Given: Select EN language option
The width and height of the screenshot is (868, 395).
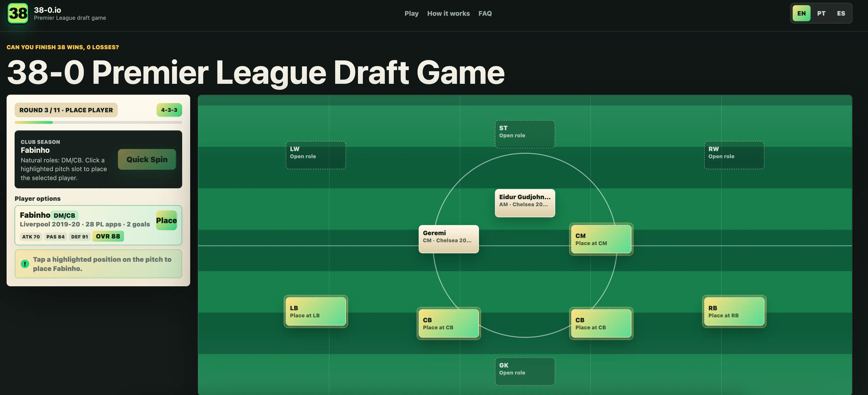Looking at the screenshot, I should click(801, 13).
